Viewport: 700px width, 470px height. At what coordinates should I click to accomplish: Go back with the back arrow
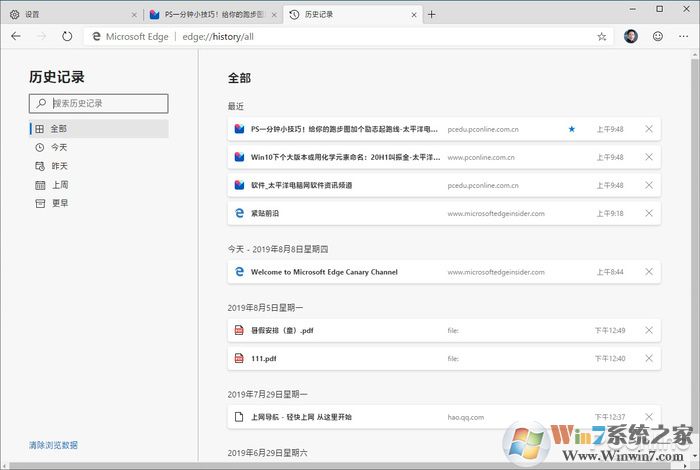pyautogui.click(x=16, y=36)
